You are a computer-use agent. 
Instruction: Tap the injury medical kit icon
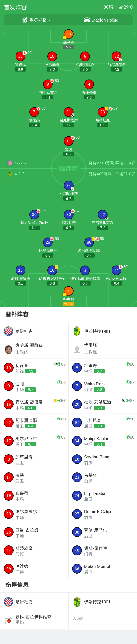tap(9, 621)
